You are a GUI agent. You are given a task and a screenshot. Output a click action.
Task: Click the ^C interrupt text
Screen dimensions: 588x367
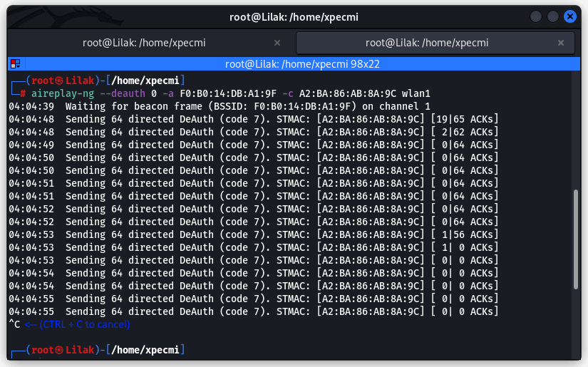coord(14,324)
